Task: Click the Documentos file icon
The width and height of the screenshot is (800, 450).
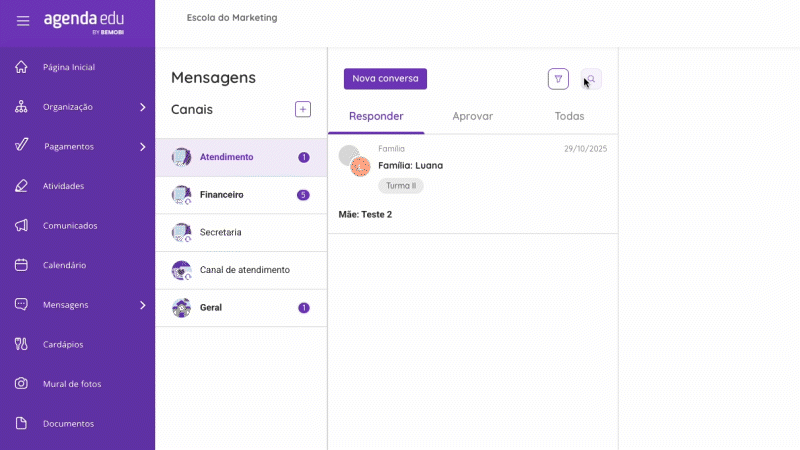Action: pyautogui.click(x=21, y=423)
